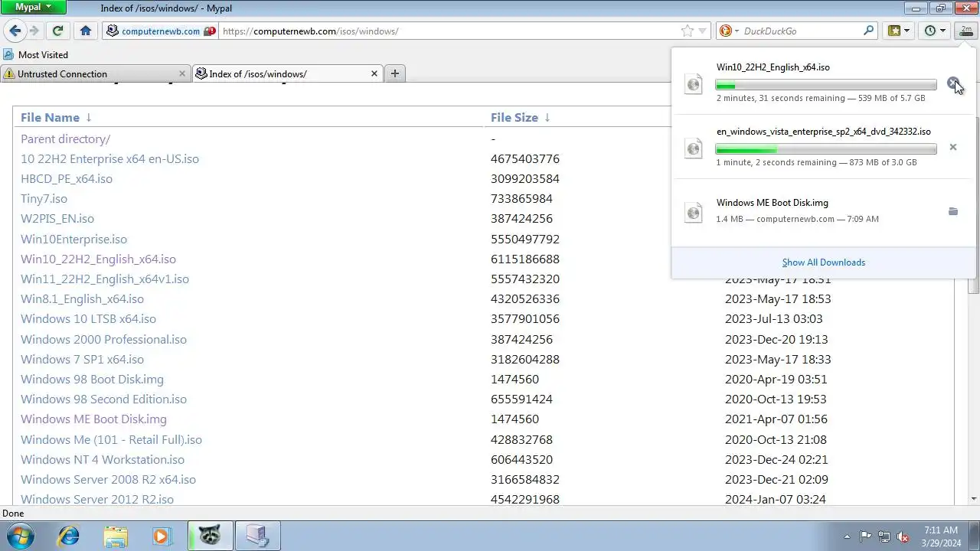Open the history clock dropdown
The width and height of the screenshot is (980, 551).
pos(935,31)
